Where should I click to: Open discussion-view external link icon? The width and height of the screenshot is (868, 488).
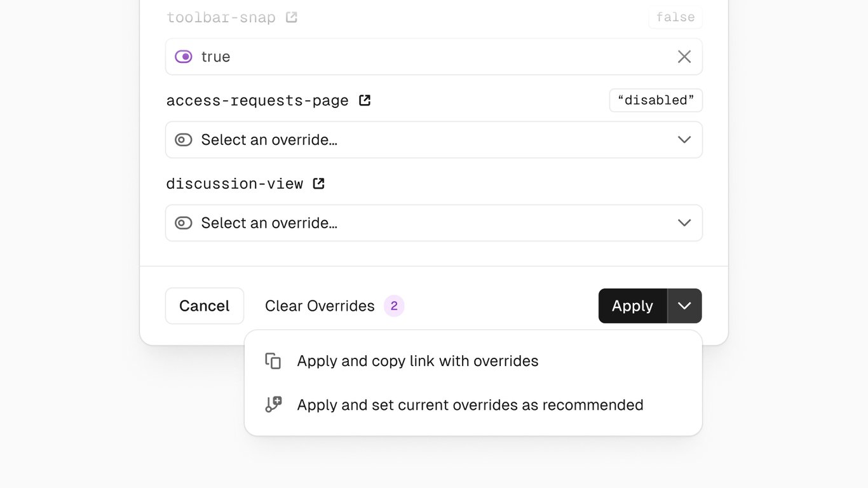(319, 184)
